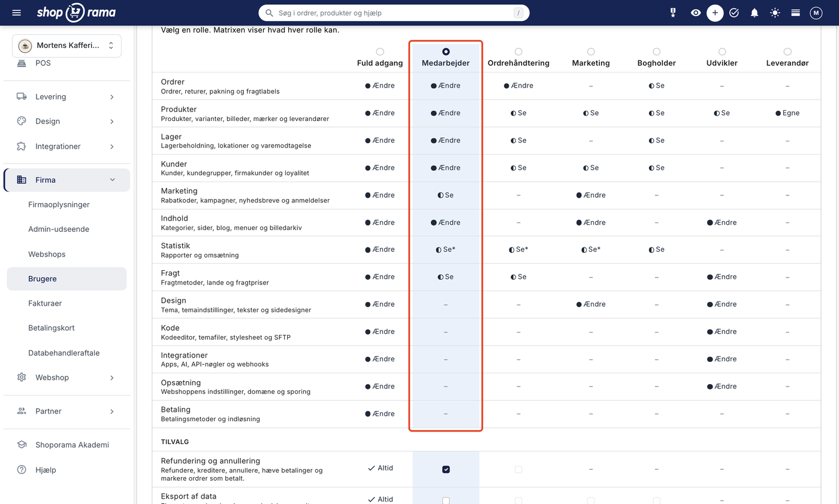The image size is (839, 504).
Task: Select the Bogholder role radio
Action: (x=657, y=52)
